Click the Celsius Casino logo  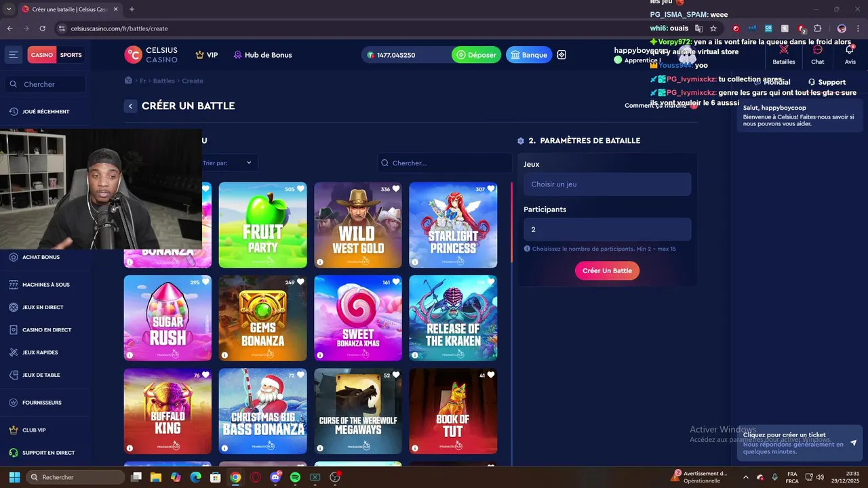[151, 55]
